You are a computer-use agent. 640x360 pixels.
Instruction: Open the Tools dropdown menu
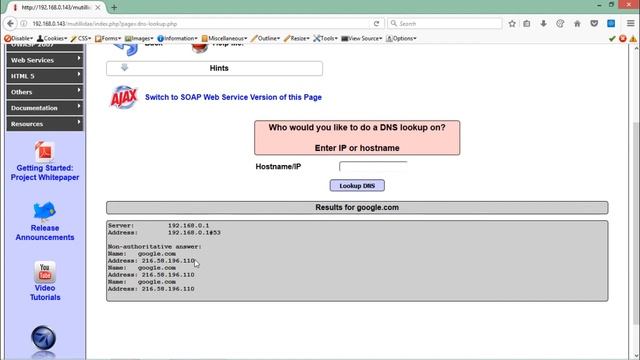tap(325, 38)
